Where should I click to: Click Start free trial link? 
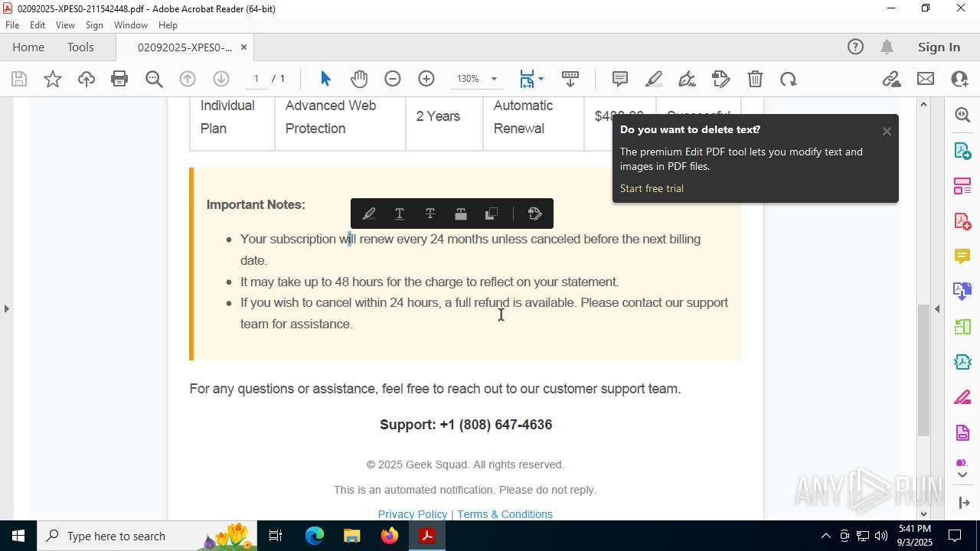click(x=652, y=188)
